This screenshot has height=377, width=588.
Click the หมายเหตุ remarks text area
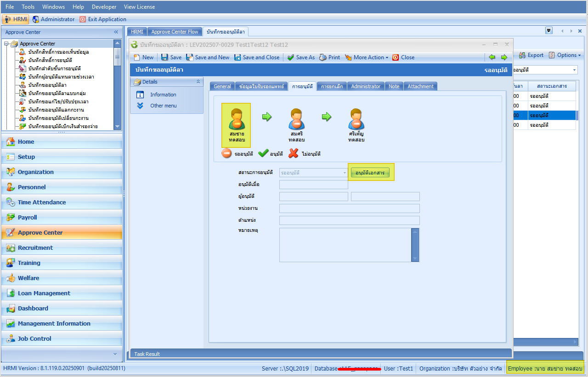(345, 245)
